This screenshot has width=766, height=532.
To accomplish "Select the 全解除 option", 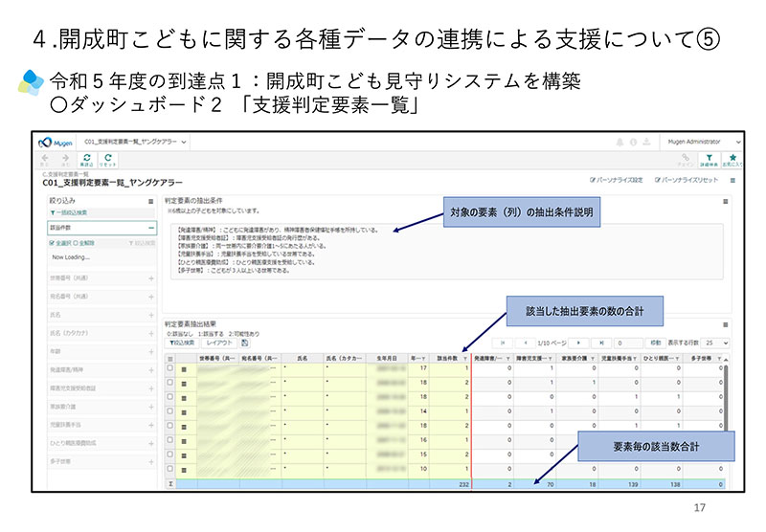I will 84,243.
